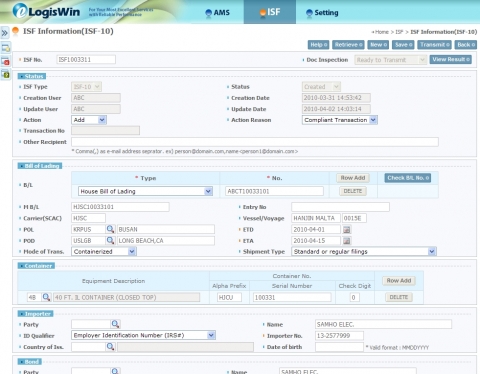Click the container Check Digit field
480x374 pixels.
[354, 297]
